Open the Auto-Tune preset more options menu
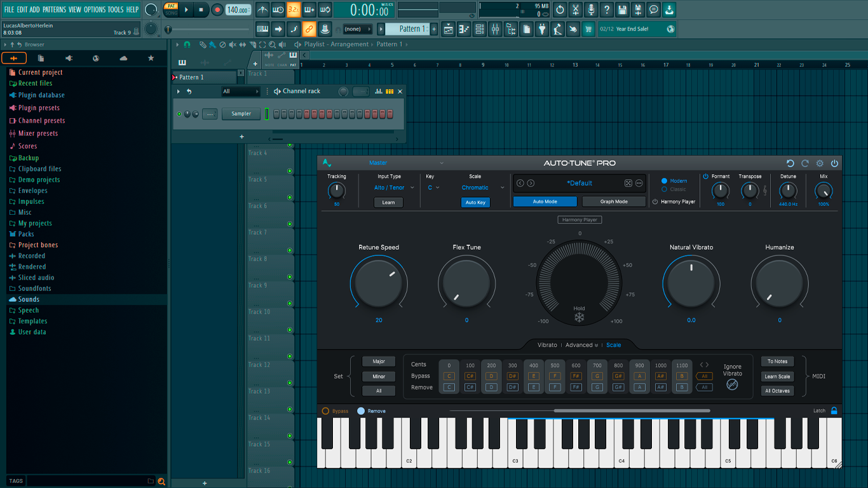 (x=639, y=183)
